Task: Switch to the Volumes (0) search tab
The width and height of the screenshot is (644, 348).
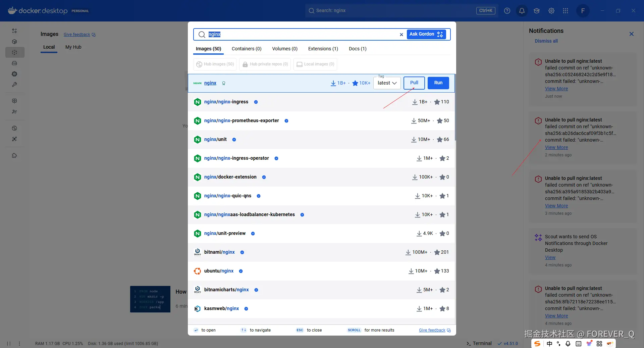Action: point(285,49)
